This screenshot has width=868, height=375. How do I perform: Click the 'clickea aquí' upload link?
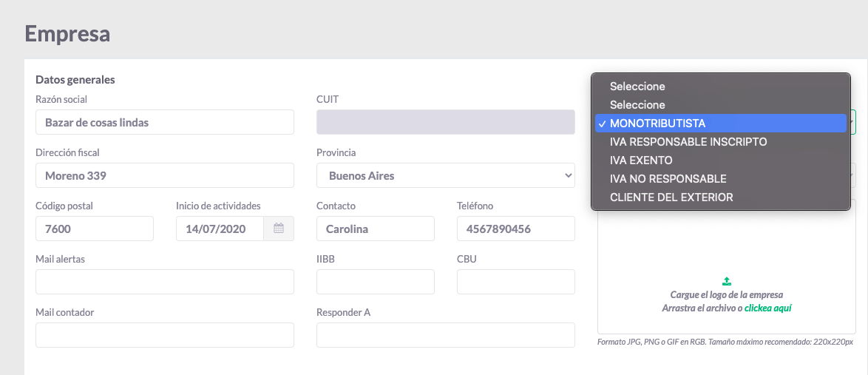(767, 308)
